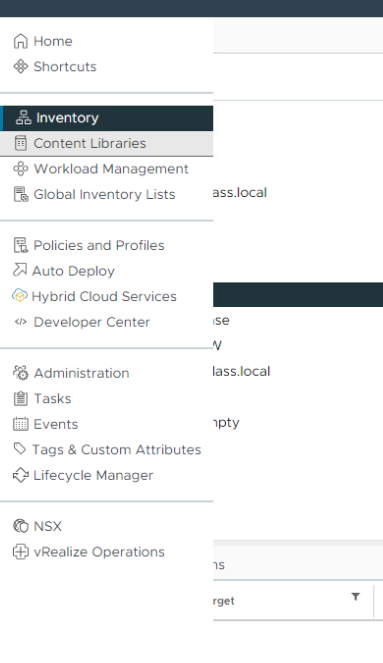
Task: Click the Hybrid Cloud Services icon
Action: tap(20, 296)
